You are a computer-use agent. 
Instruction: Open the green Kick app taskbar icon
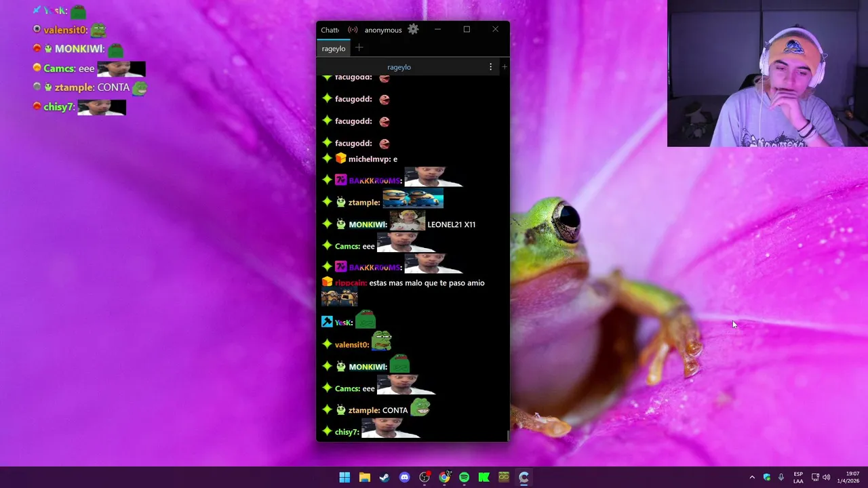(x=484, y=477)
